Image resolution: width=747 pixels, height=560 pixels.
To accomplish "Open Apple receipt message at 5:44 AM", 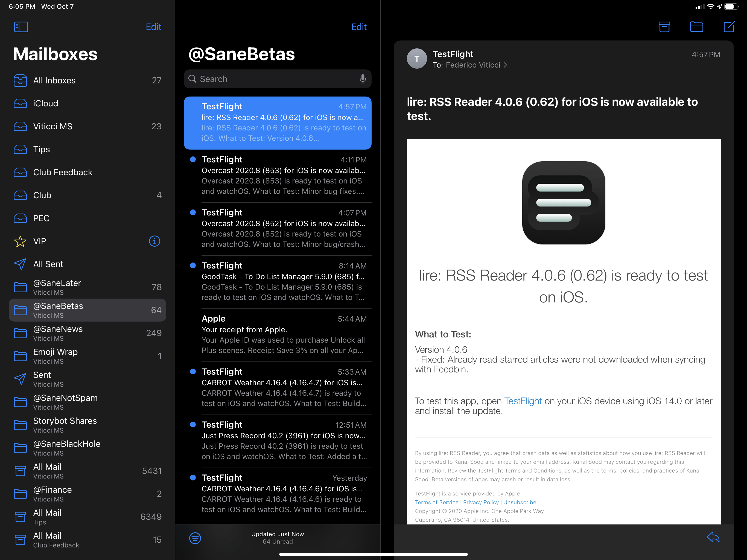I will pyautogui.click(x=278, y=335).
